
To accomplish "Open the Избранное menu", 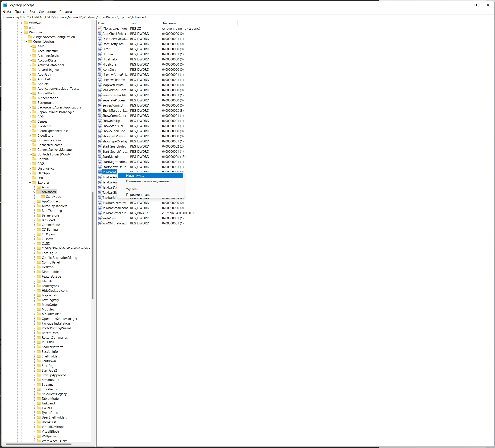I will (47, 12).
